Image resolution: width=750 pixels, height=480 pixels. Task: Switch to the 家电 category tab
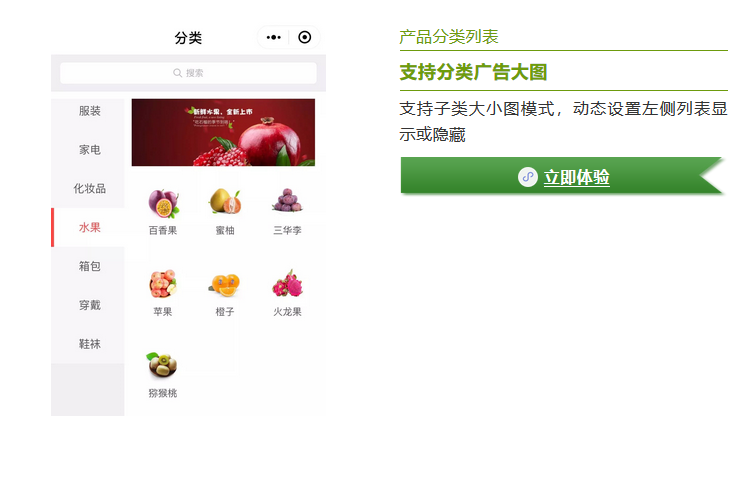[89, 150]
